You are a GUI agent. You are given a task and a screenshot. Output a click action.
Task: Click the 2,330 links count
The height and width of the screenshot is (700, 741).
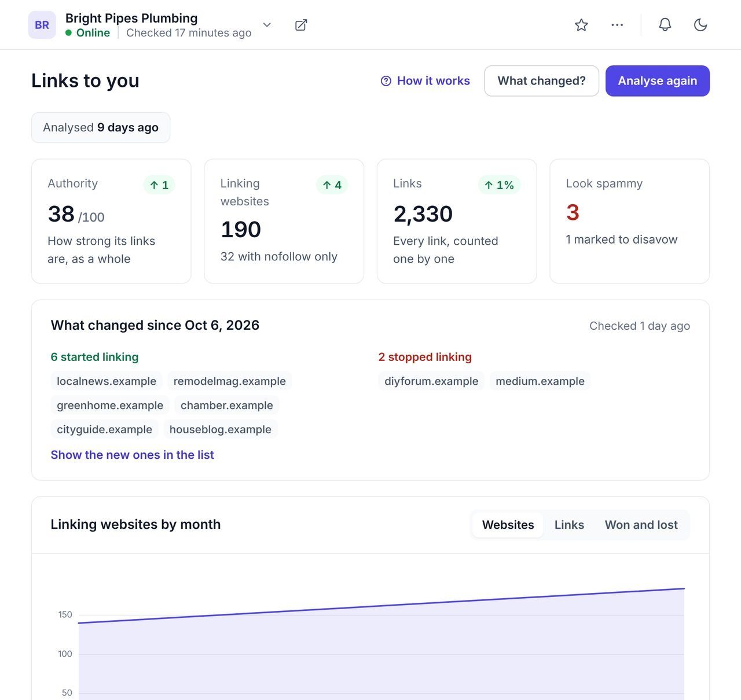(423, 214)
